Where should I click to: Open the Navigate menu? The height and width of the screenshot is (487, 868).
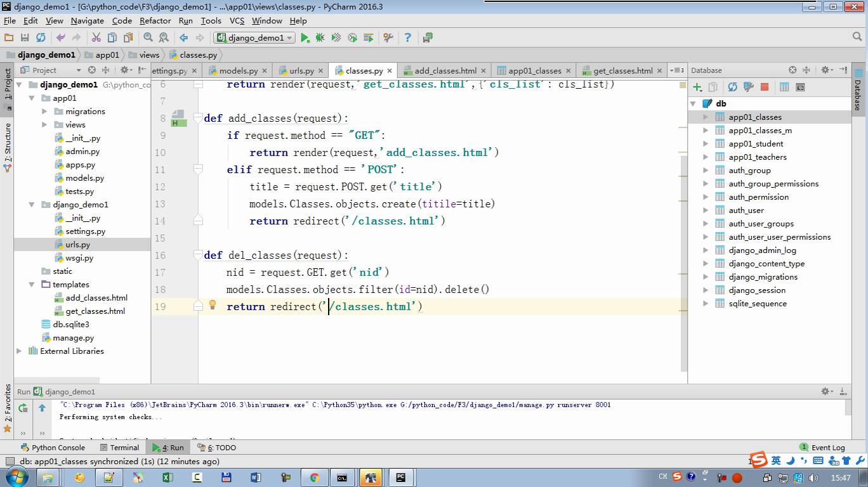point(88,20)
